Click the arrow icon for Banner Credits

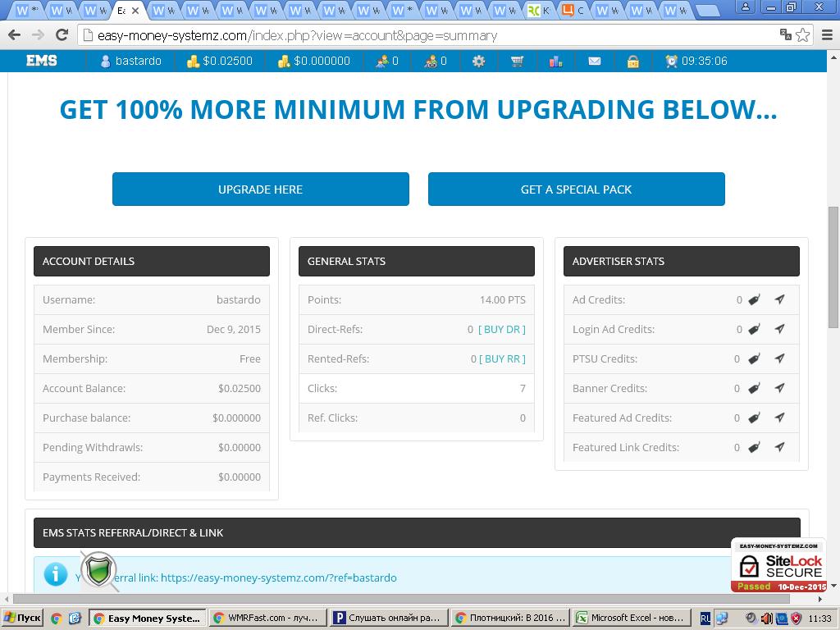coord(779,388)
